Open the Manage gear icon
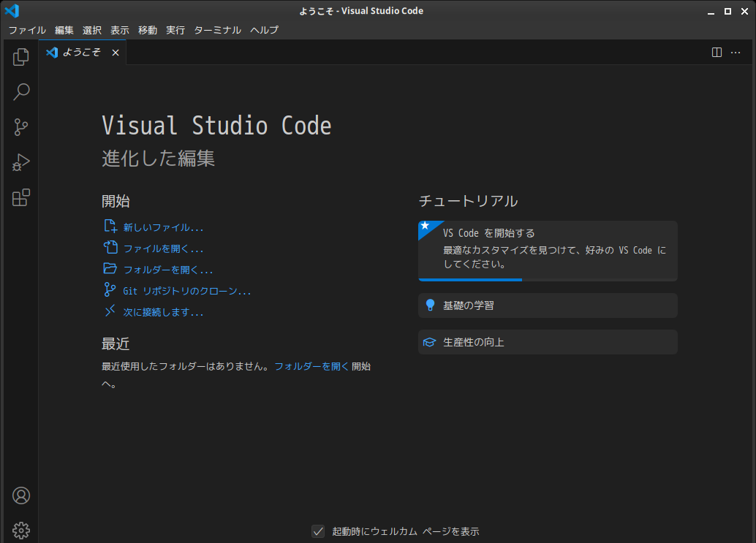This screenshot has height=543, width=756. click(x=20, y=531)
